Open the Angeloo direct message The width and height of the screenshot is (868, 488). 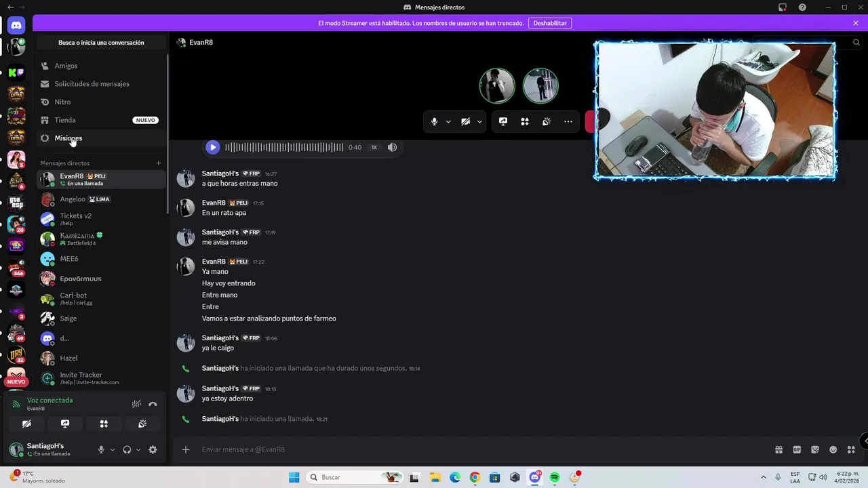click(x=100, y=199)
